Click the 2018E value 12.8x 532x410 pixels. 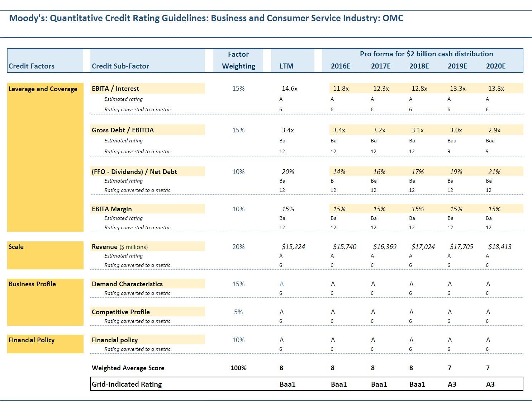(419, 89)
